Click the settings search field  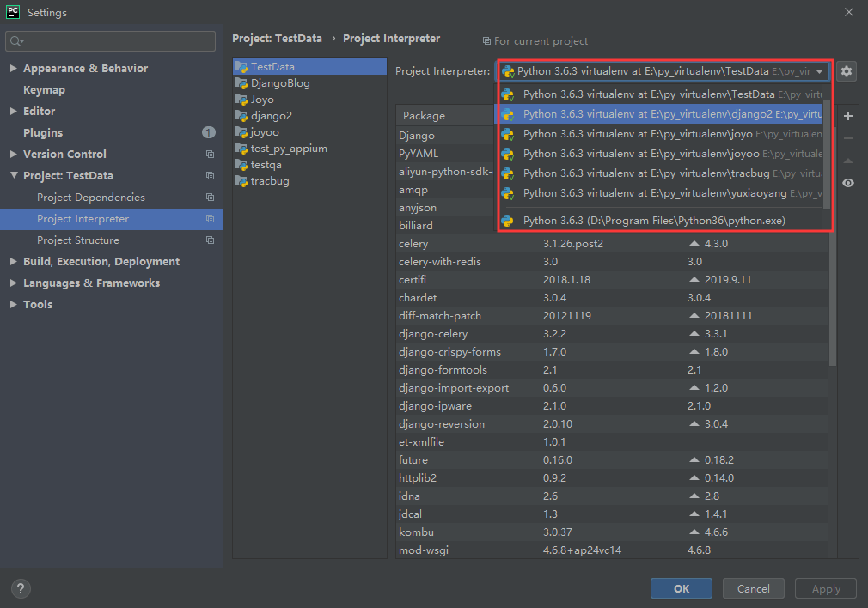[x=110, y=41]
